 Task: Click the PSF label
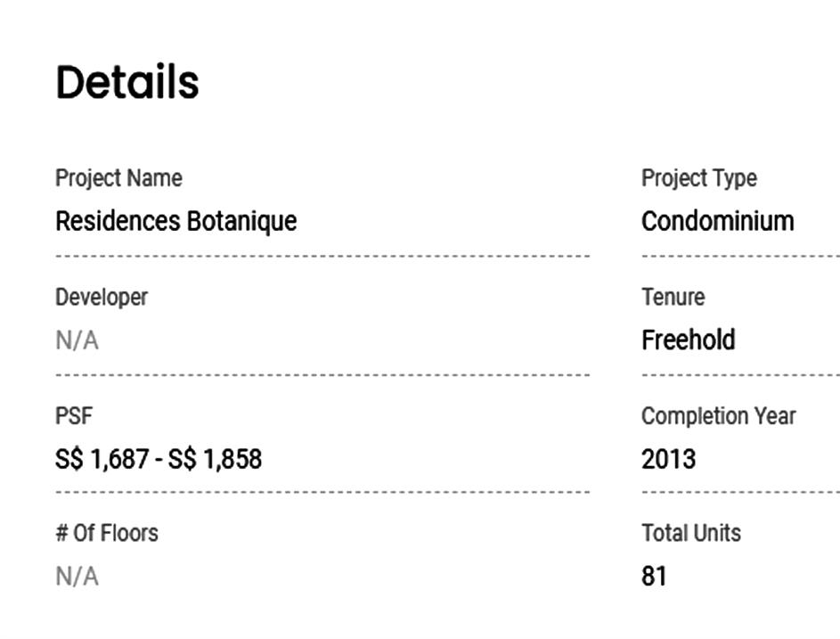[x=73, y=415]
